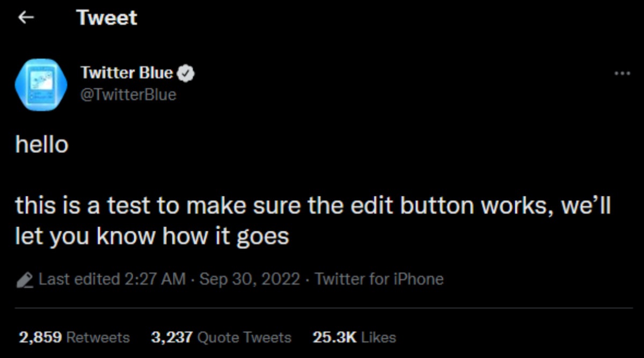644x358 pixels.
Task: Select the pencil edit-history icon
Action: 24,279
